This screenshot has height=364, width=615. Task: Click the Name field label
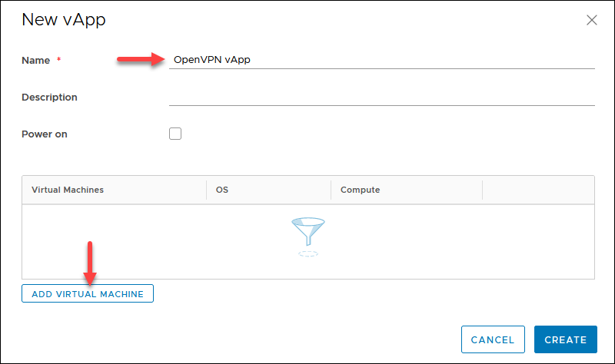click(35, 61)
